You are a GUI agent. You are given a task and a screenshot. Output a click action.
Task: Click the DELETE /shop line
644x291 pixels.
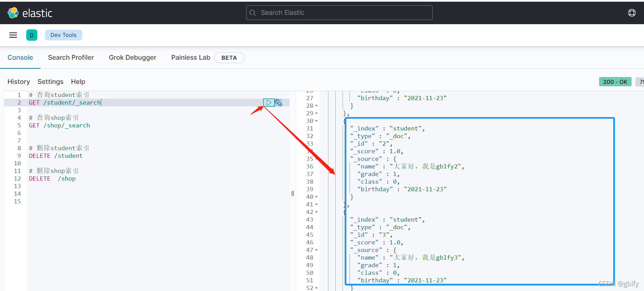point(52,178)
